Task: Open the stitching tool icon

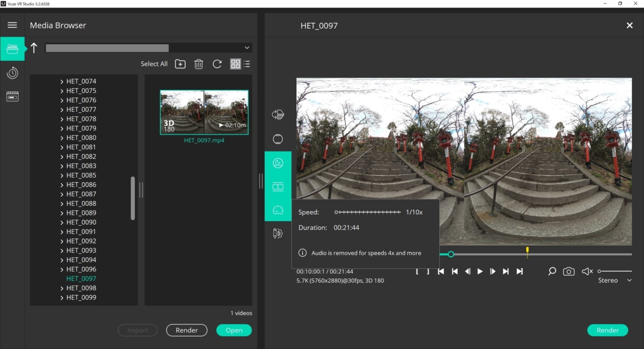Action: click(278, 114)
